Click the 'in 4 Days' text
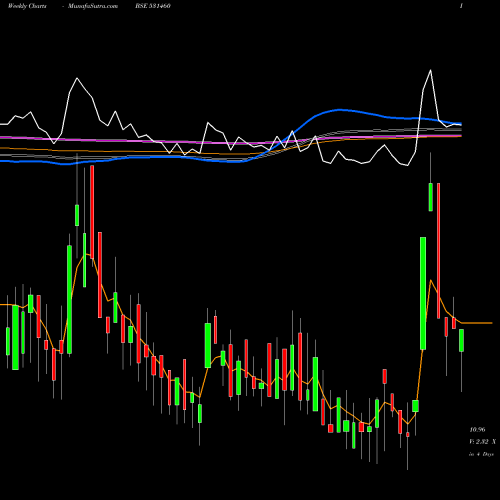This screenshot has width=500, height=500. [481, 454]
